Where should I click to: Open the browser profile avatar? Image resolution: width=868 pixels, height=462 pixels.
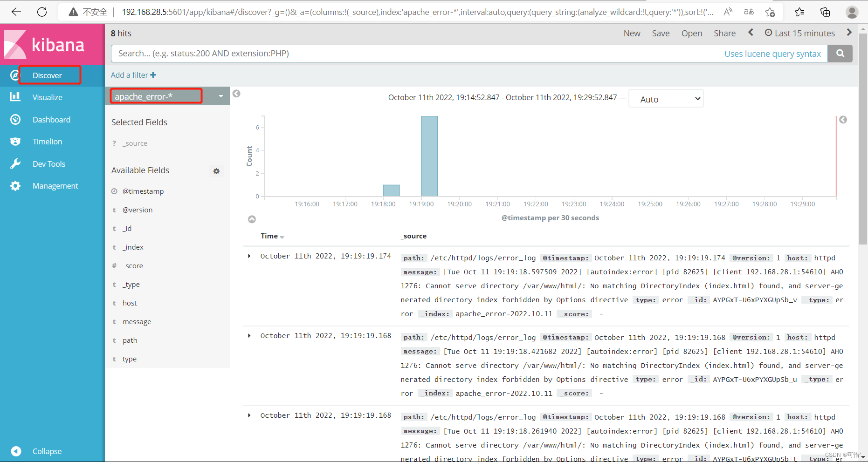[852, 12]
